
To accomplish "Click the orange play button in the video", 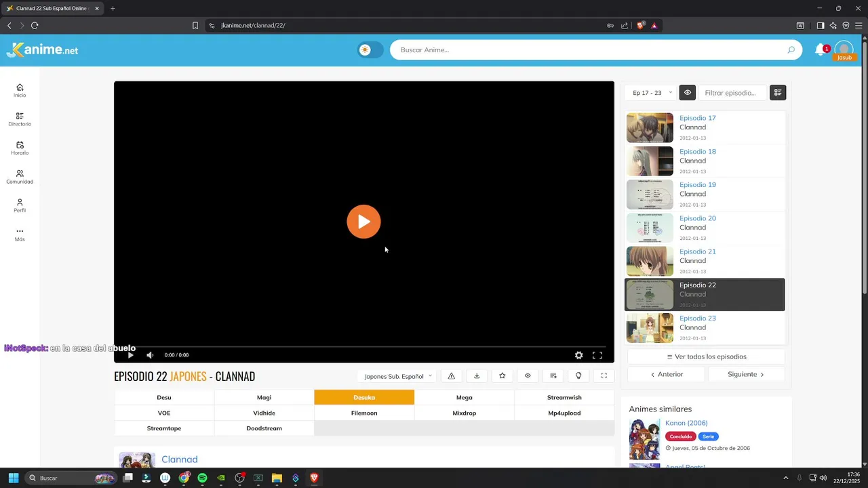I will pos(363,222).
